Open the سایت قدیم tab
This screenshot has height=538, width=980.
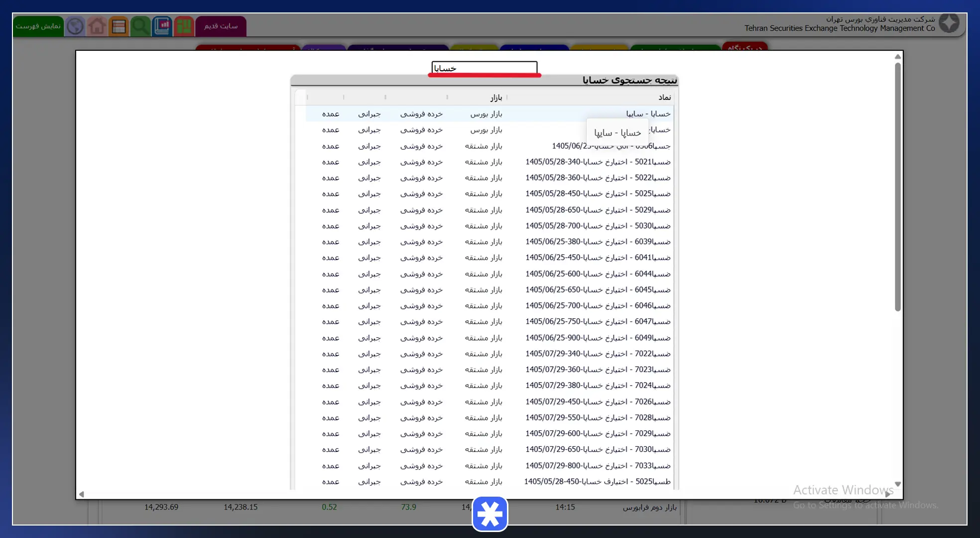click(x=221, y=26)
